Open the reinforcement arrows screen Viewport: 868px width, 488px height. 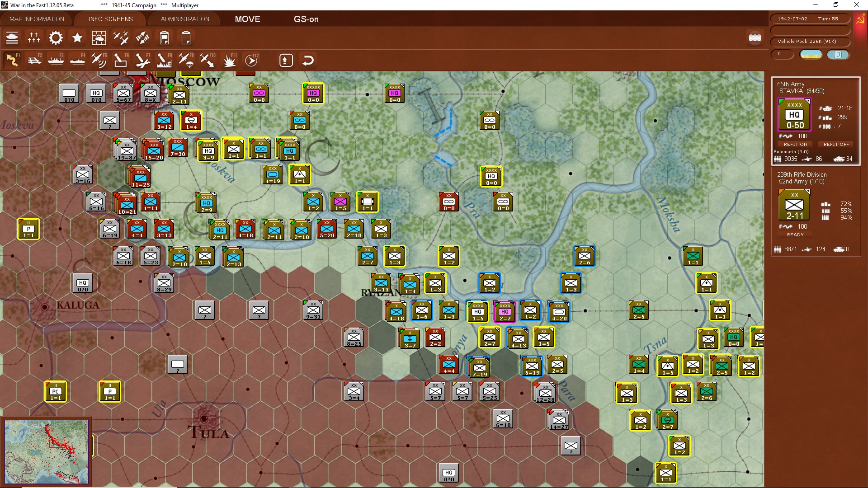tap(142, 38)
